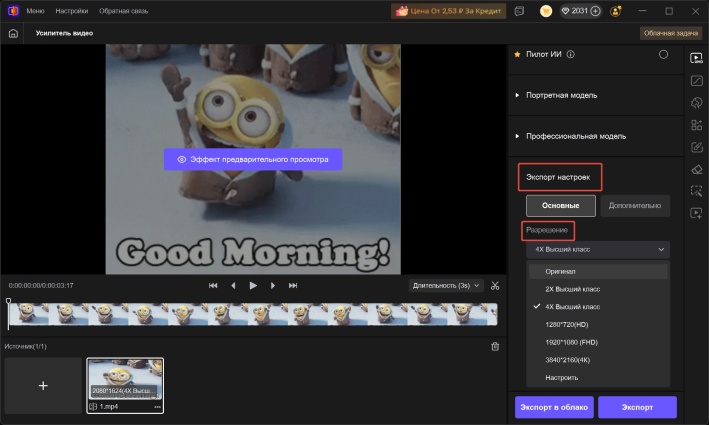
Task: Select the video enhancer sidebar icon
Action: point(696,58)
